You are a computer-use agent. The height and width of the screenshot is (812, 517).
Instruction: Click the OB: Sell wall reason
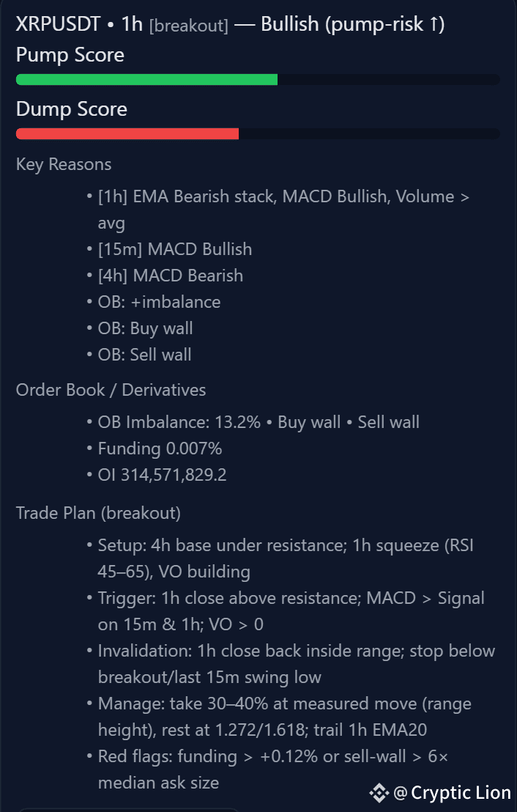coord(145,355)
